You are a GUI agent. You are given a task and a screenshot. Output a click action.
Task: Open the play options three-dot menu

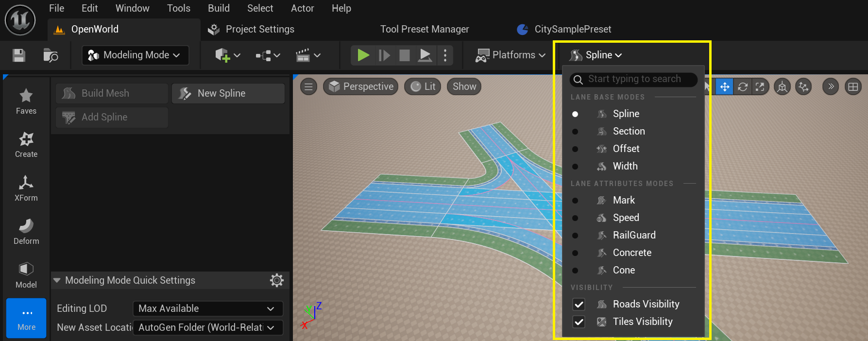445,55
